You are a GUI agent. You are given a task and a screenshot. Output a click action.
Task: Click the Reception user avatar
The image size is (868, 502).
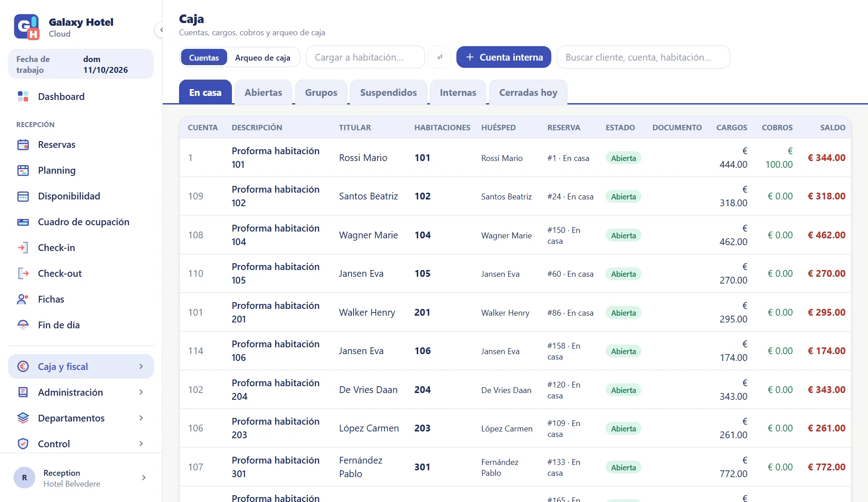pos(24,478)
